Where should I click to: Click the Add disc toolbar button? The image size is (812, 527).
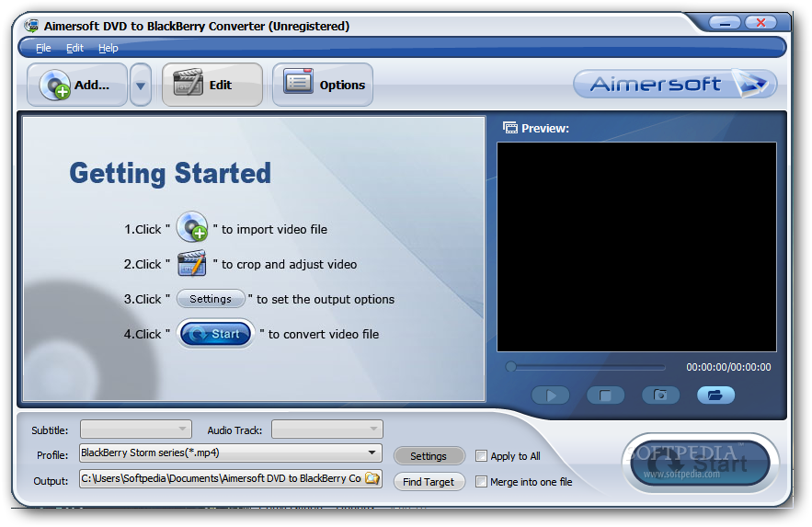(77, 85)
